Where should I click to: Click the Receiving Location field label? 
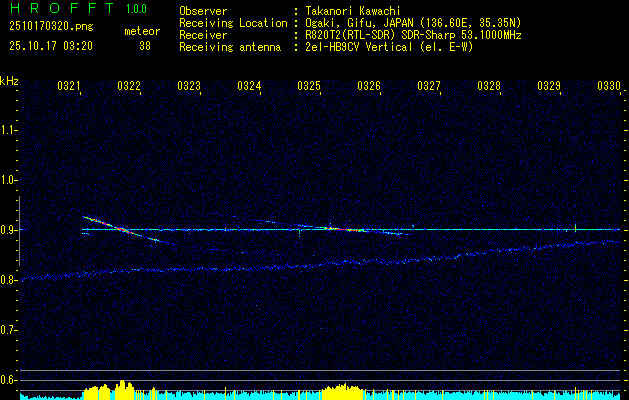(x=233, y=23)
